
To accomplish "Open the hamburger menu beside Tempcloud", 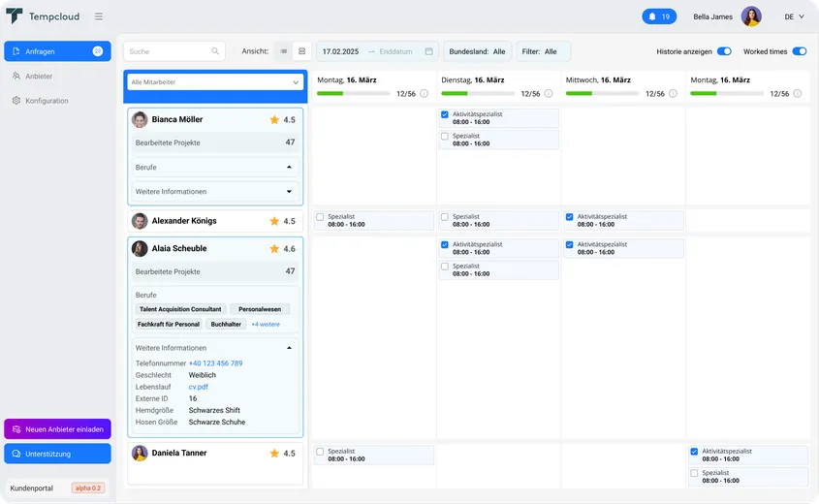I will [99, 16].
